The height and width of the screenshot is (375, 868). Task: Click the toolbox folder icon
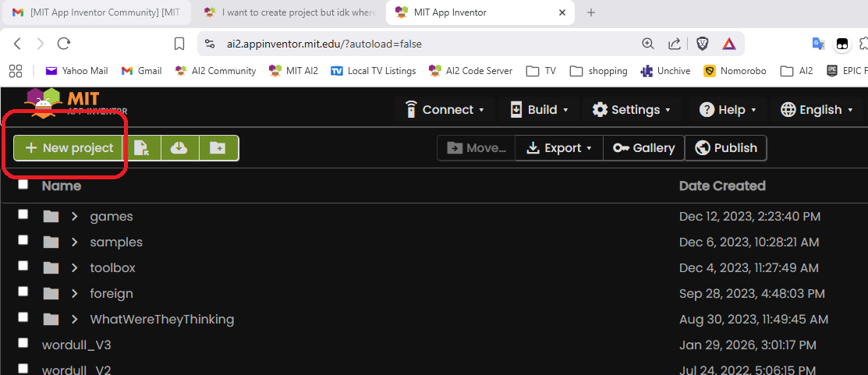tap(51, 267)
